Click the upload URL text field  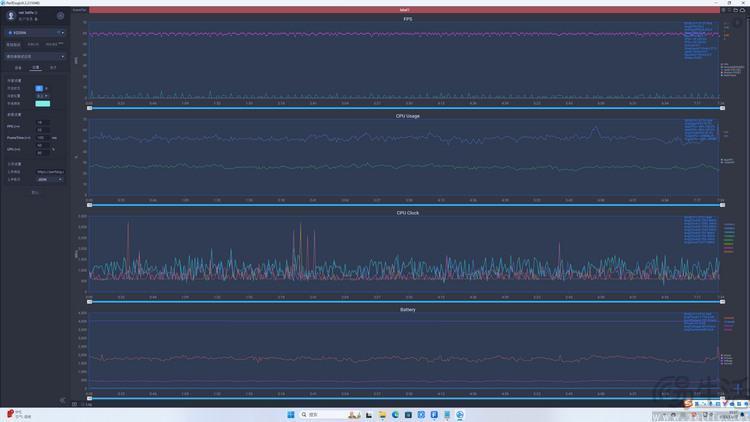(50, 172)
